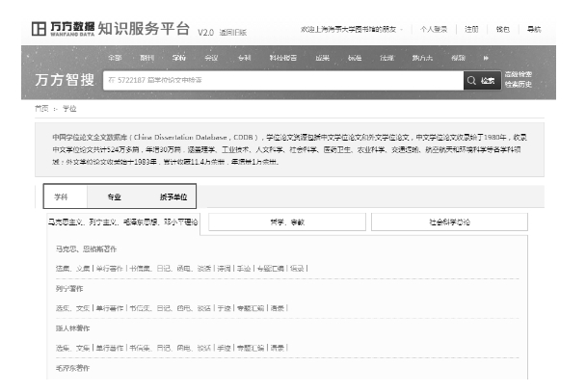Screen dimensions: 586x392
Task: Go to 首页 in the breadcrumb
Action: click(41, 109)
